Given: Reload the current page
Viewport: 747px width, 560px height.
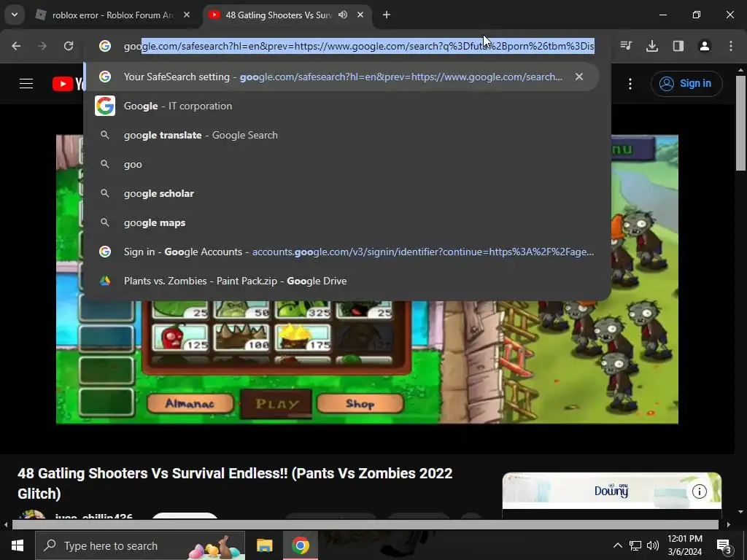Looking at the screenshot, I should pyautogui.click(x=69, y=46).
